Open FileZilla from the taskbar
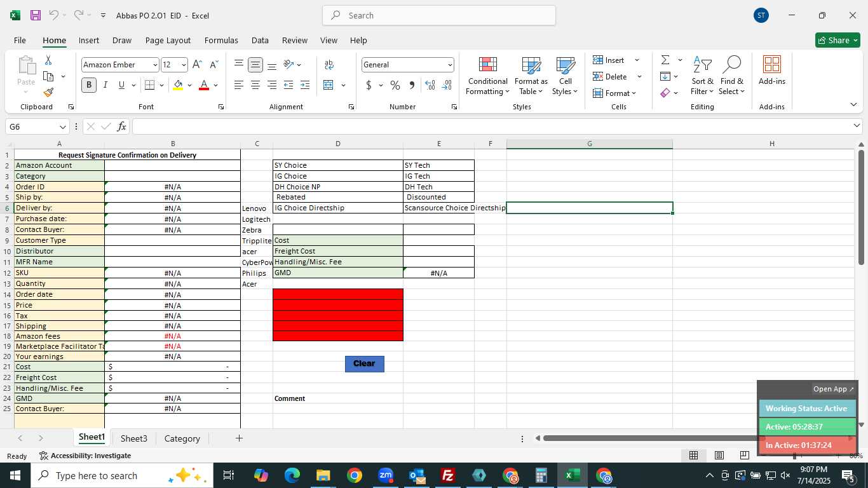The image size is (868, 488). tap(447, 475)
